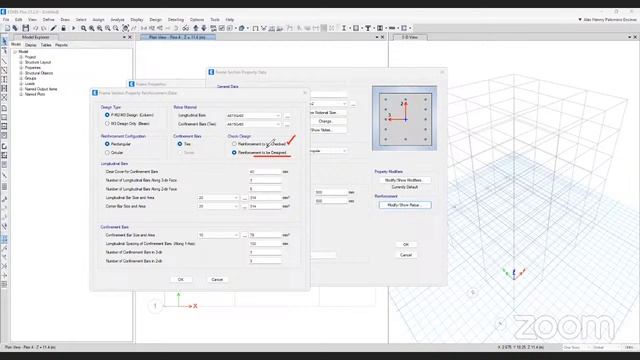Screen dimensions: 640x360
Task: Click the Redo arrow icon in the toolbar
Action: pyautogui.click(x=44, y=28)
